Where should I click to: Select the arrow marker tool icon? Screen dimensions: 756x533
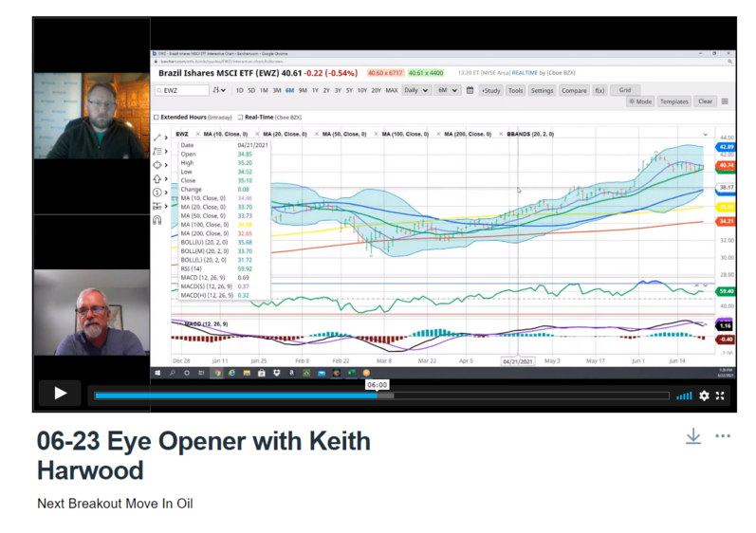(x=157, y=179)
